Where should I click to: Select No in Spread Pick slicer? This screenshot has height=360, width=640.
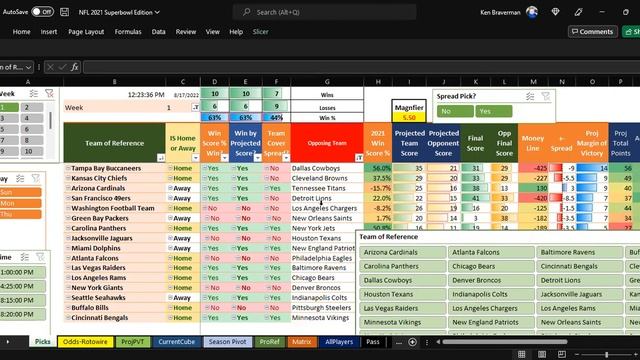click(x=455, y=111)
